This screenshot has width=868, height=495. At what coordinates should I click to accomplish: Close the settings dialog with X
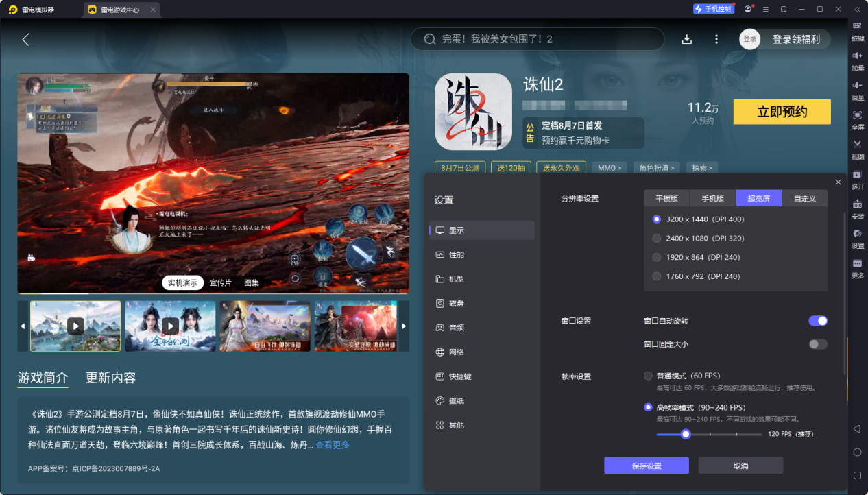[838, 182]
